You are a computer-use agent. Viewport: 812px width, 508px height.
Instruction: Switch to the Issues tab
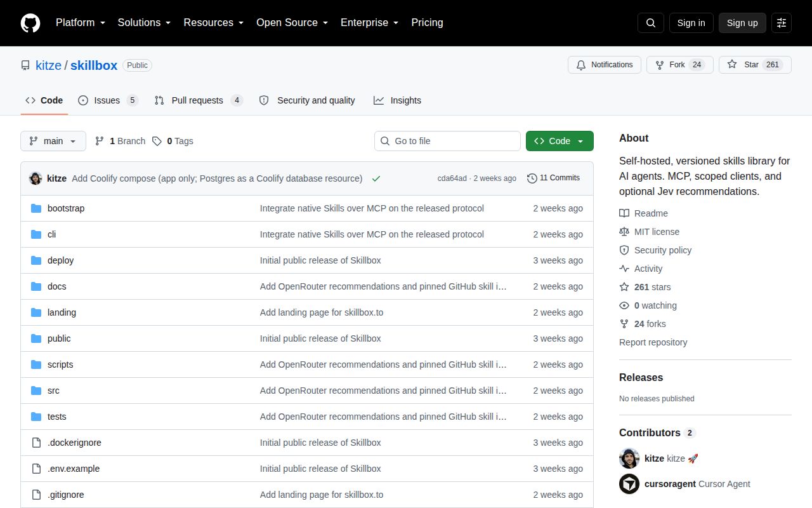tap(108, 100)
